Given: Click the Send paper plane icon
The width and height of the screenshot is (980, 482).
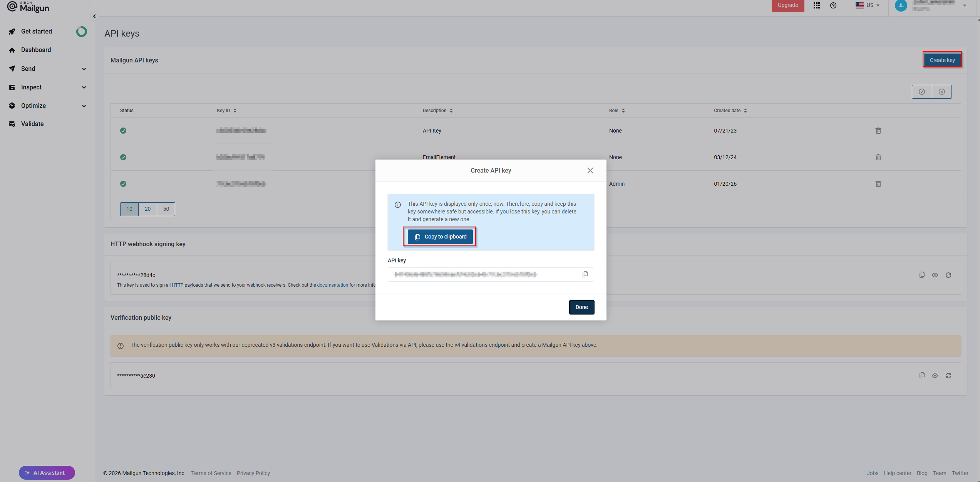Looking at the screenshot, I should [12, 69].
